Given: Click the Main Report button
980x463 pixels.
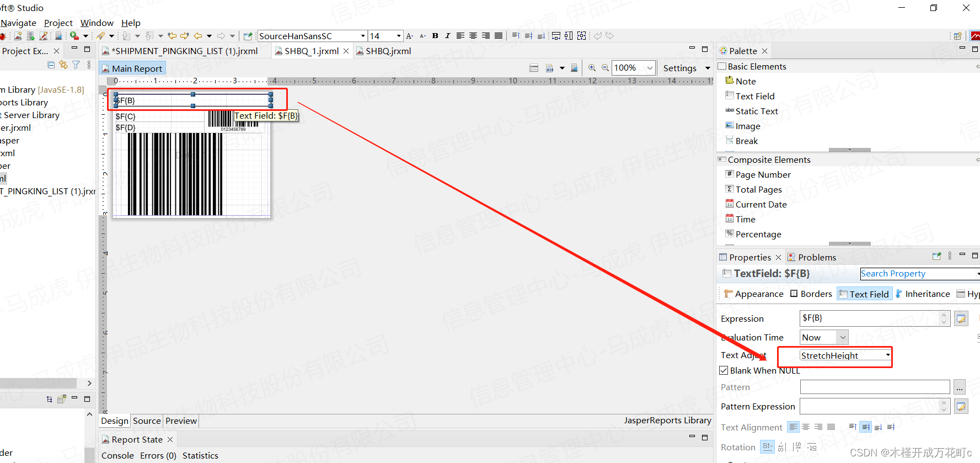Looking at the screenshot, I should (x=132, y=68).
